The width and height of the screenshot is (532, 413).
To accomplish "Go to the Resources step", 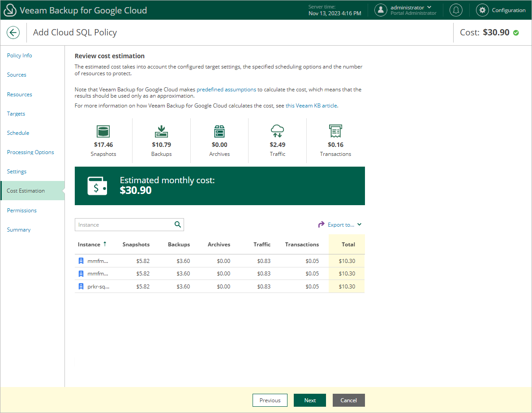I will [19, 95].
